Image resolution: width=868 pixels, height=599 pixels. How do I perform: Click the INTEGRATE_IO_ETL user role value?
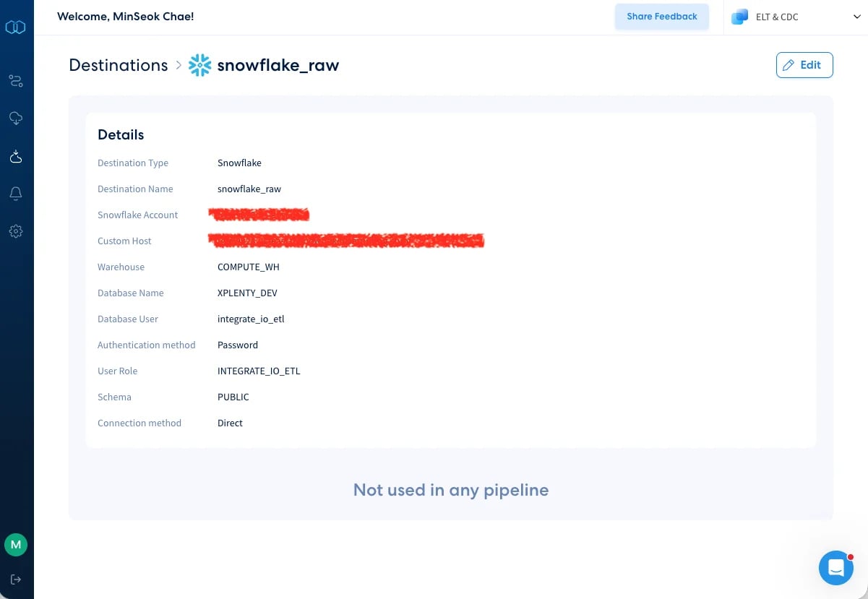click(x=259, y=371)
